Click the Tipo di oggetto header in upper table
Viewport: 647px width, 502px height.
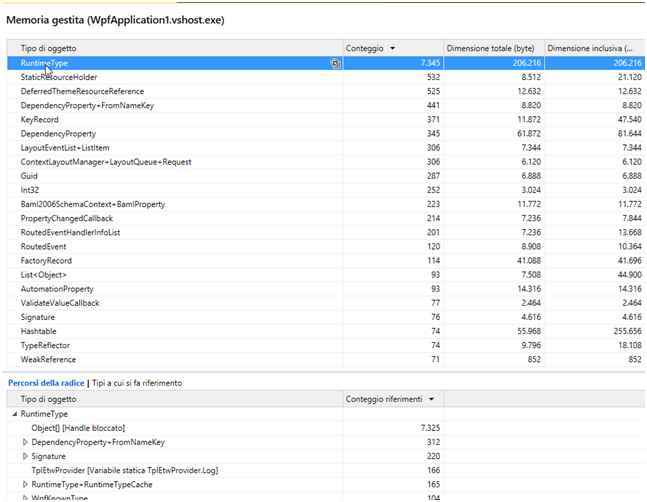175,48
